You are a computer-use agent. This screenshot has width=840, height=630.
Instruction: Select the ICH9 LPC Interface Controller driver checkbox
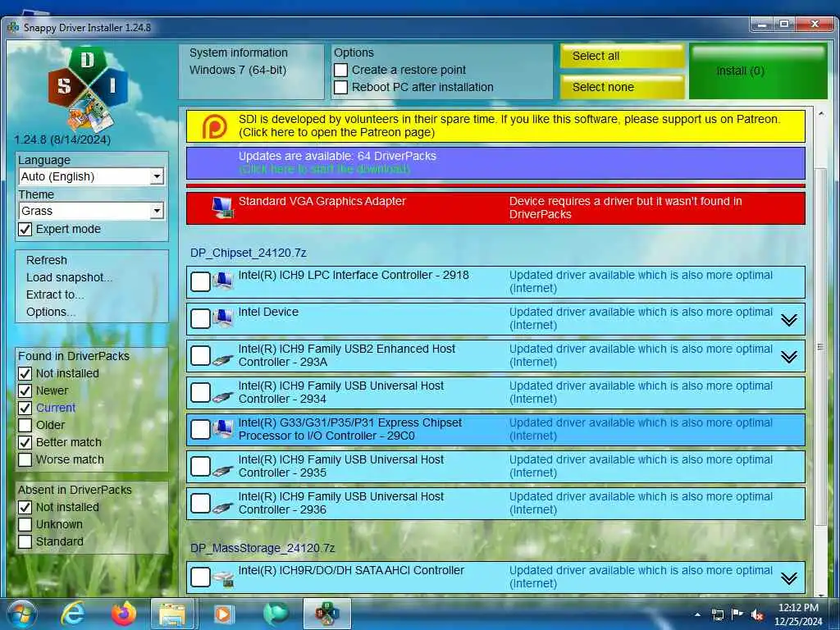click(200, 281)
